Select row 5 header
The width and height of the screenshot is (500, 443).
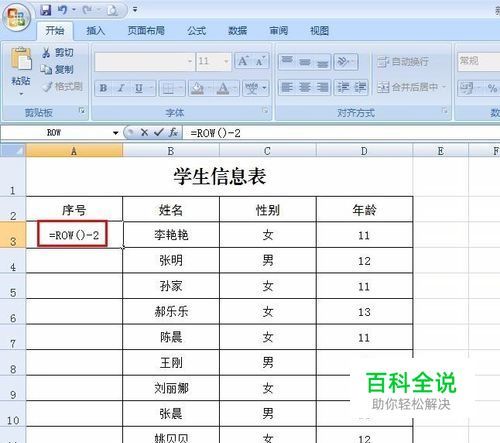13,286
